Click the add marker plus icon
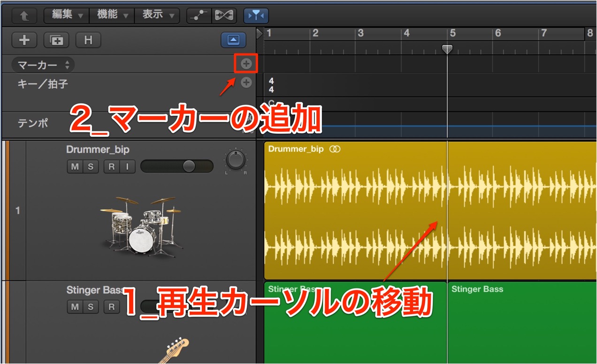Screen dimensions: 597x364 (246, 64)
